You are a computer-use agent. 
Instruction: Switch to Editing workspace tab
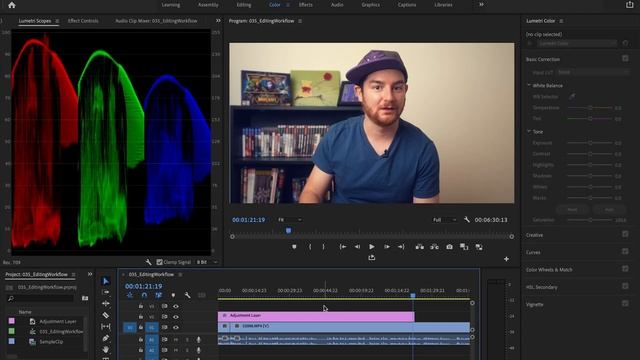pos(244,5)
